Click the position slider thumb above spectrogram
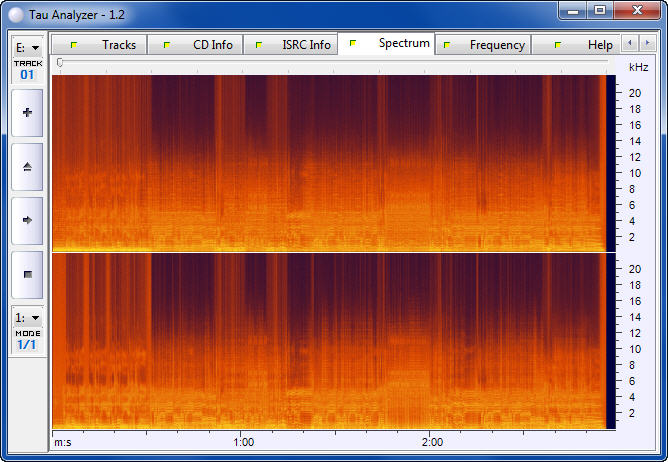Viewport: 668px width, 462px height. [60, 63]
